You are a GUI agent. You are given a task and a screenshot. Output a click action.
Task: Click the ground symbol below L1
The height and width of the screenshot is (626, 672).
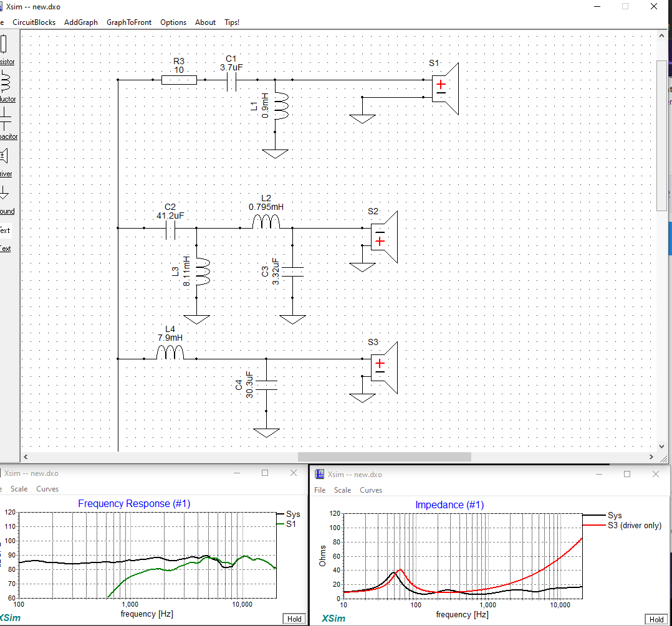(x=275, y=154)
